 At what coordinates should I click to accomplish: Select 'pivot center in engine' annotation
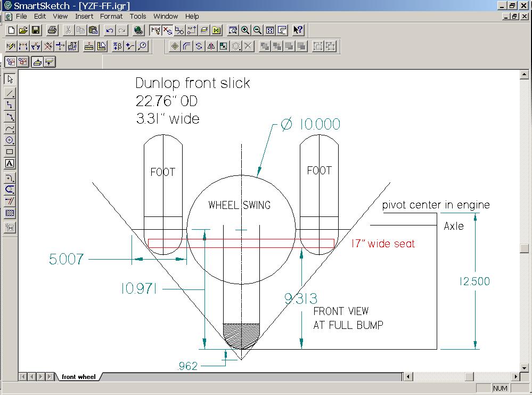click(436, 205)
